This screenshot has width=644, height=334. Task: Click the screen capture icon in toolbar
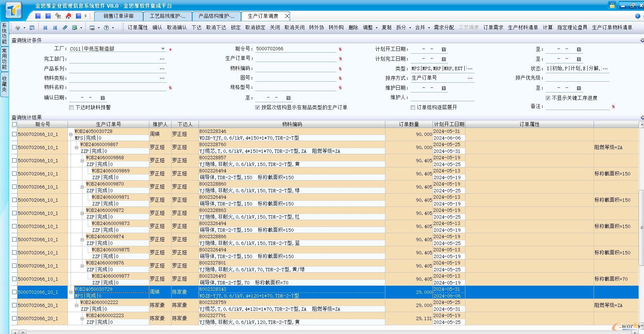tap(92, 28)
